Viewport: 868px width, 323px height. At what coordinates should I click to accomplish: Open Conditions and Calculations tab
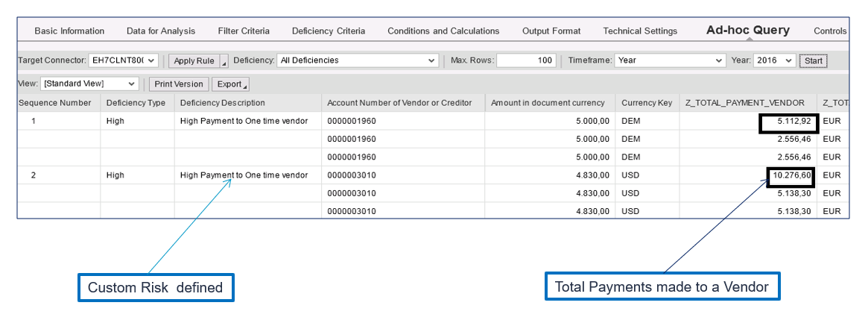coord(443,31)
